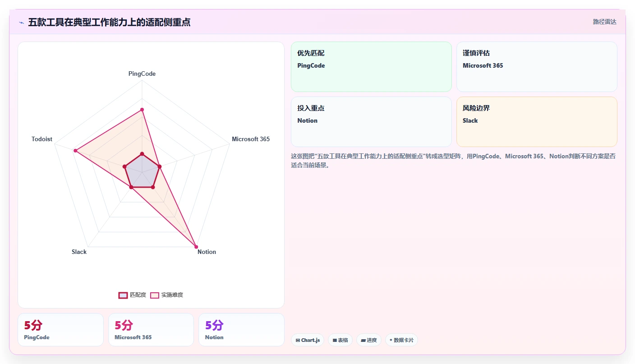Viewport: 635px width, 364px height.
Task: Click the 匹配度 data point on Microsoft 365 axis
Action: [x=160, y=167]
